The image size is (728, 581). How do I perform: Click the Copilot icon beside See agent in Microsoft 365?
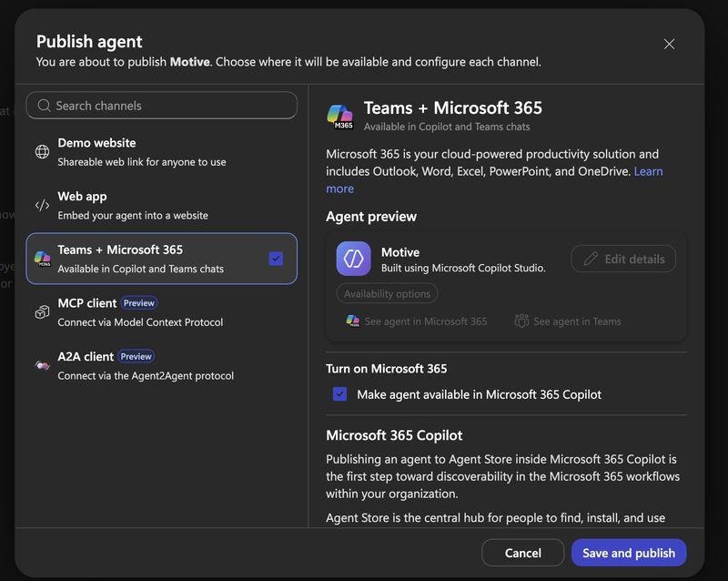(x=353, y=321)
